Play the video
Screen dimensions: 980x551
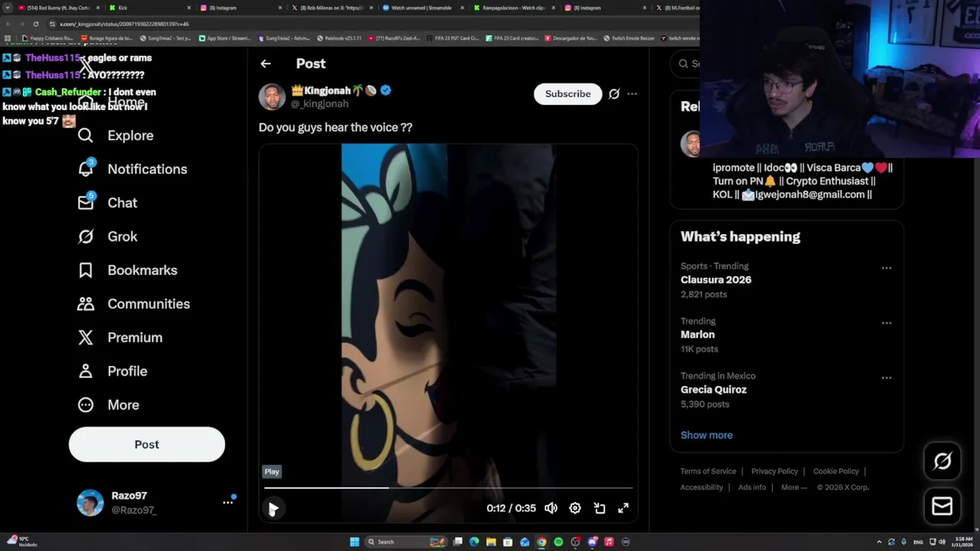point(273,508)
